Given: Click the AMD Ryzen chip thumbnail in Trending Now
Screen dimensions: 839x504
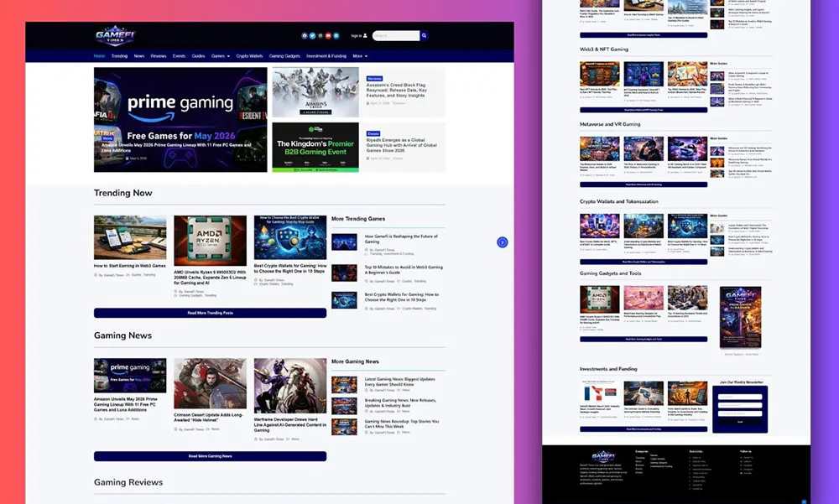Looking at the screenshot, I should point(211,241).
